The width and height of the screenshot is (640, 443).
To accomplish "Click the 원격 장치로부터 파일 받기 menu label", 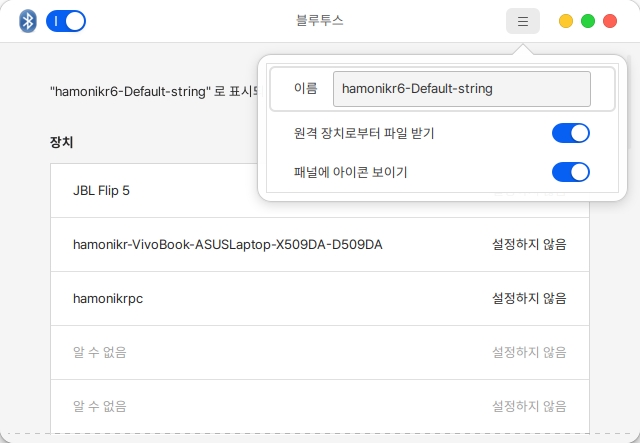I will (364, 133).
